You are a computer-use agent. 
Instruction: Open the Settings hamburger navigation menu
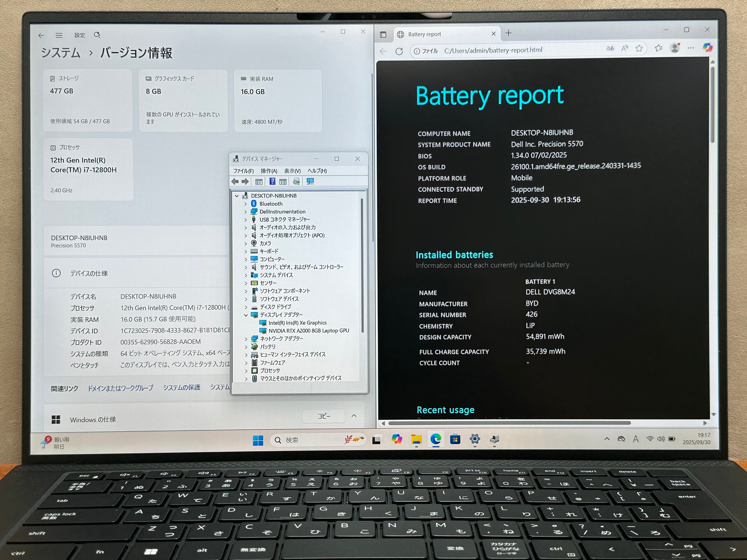pos(59,35)
